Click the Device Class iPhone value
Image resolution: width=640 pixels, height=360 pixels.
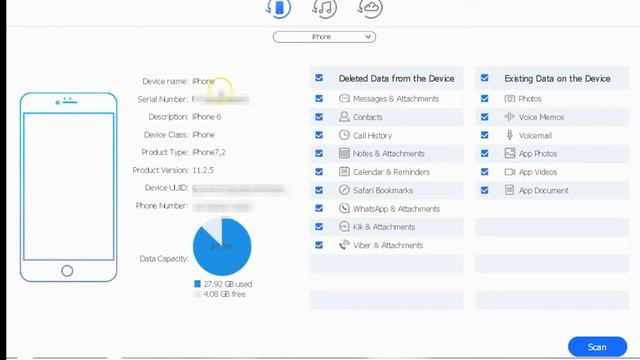point(203,135)
